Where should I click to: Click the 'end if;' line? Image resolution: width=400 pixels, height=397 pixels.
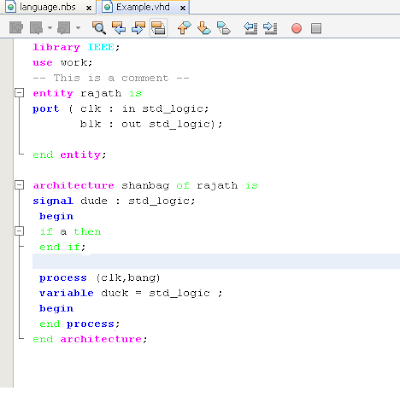tap(62, 247)
